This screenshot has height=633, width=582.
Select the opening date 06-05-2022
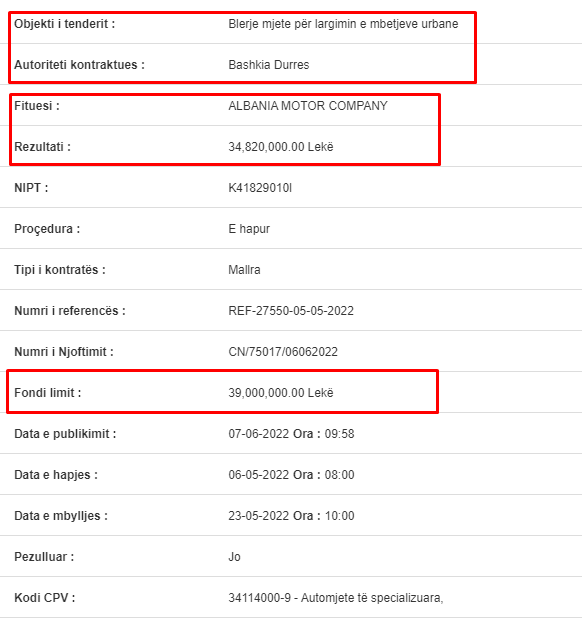(259, 475)
